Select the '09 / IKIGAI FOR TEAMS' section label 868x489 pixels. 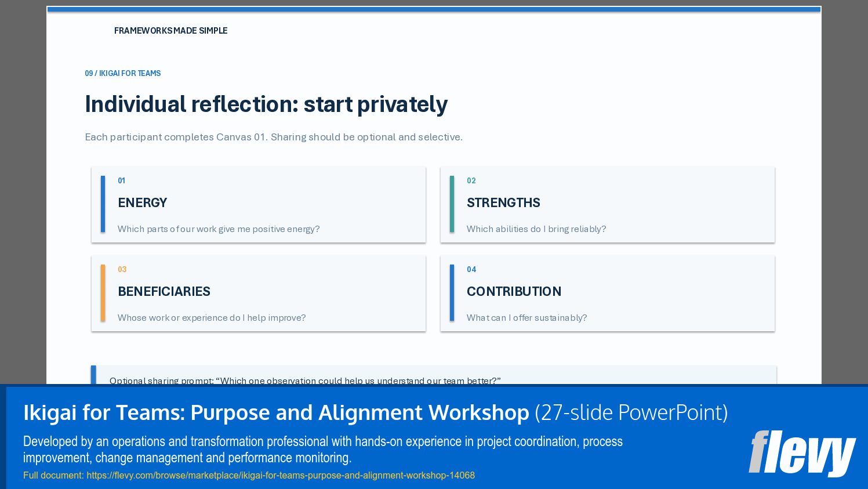(x=123, y=74)
